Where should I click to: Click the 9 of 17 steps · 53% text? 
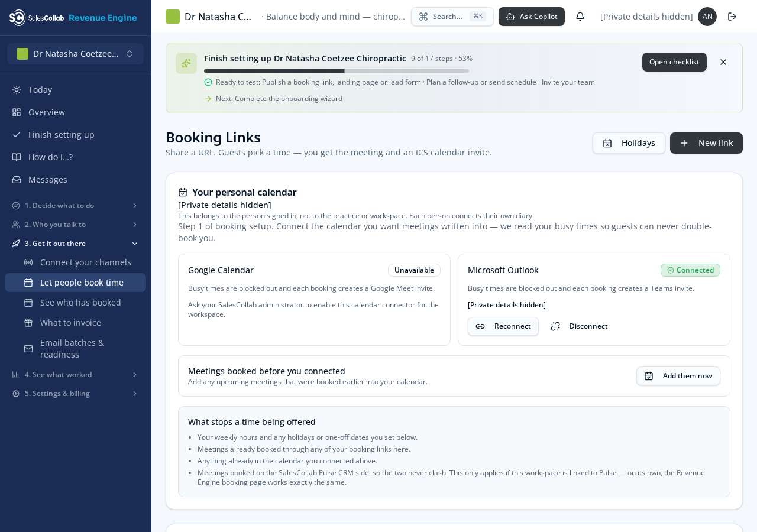[x=442, y=59]
